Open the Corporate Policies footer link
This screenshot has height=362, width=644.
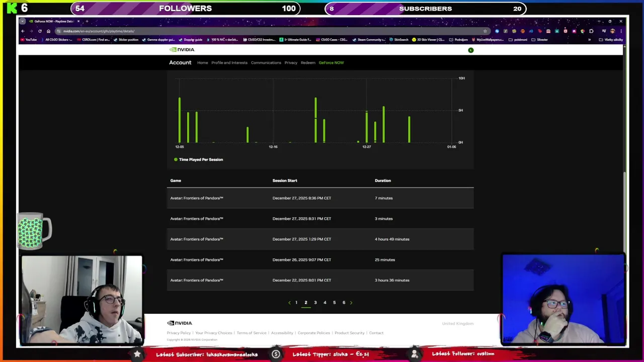pos(313,333)
